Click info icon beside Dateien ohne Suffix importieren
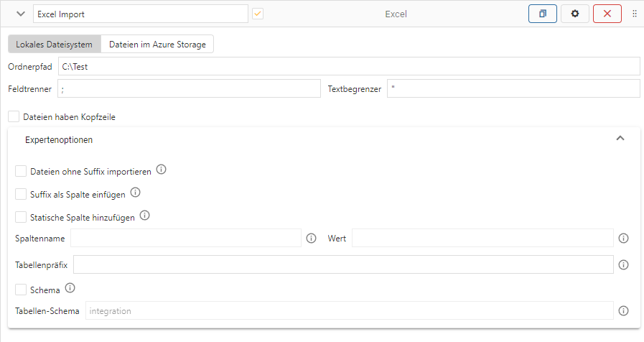Screen dimensions: 644x342 tap(162, 170)
